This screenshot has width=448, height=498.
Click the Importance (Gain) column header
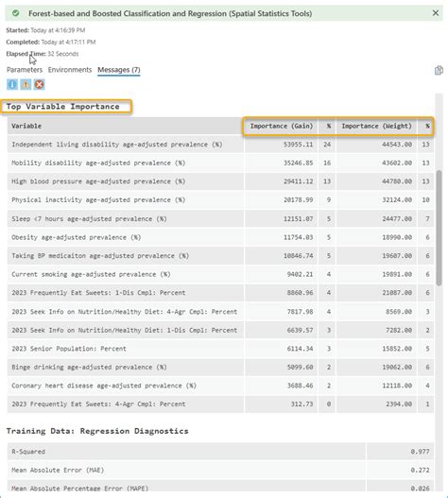coord(282,126)
